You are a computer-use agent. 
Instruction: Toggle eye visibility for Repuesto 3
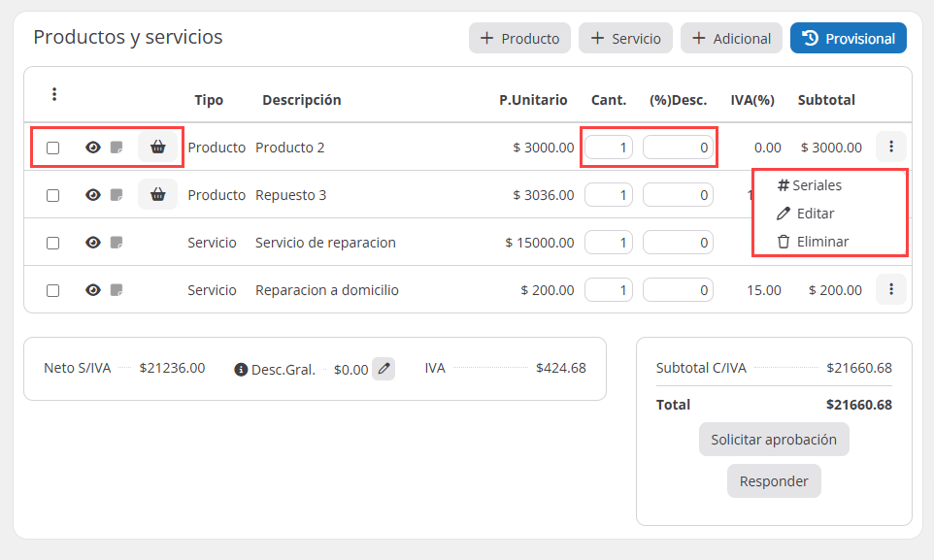tap(93, 195)
